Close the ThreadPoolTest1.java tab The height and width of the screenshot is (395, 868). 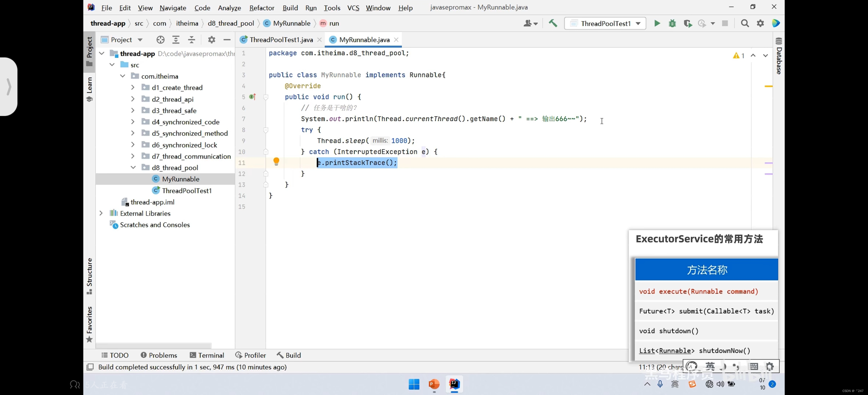tap(319, 40)
